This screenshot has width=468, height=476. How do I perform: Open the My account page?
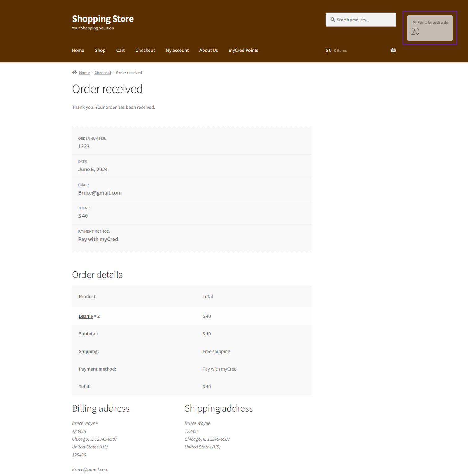pyautogui.click(x=177, y=50)
